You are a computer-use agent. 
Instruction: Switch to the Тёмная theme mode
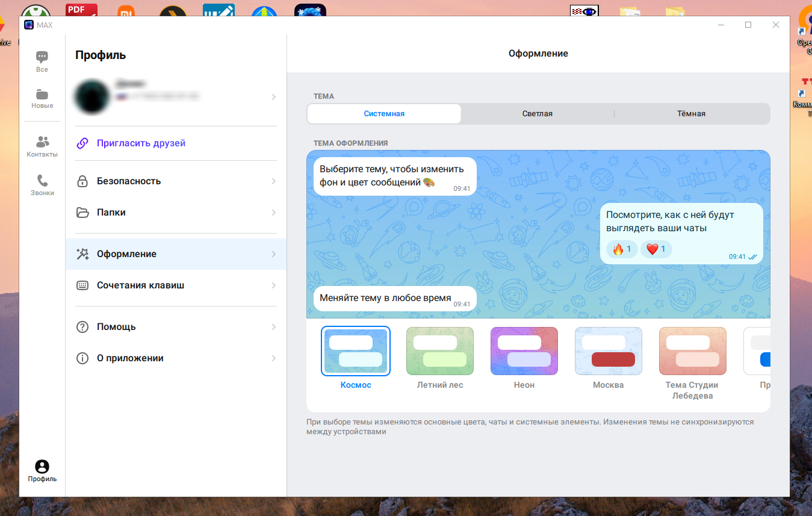(691, 114)
